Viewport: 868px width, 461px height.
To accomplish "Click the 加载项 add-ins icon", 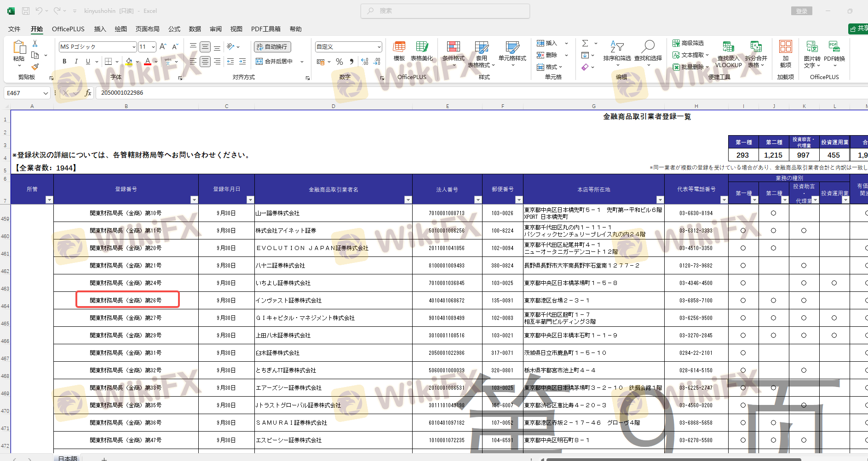I will click(x=785, y=51).
